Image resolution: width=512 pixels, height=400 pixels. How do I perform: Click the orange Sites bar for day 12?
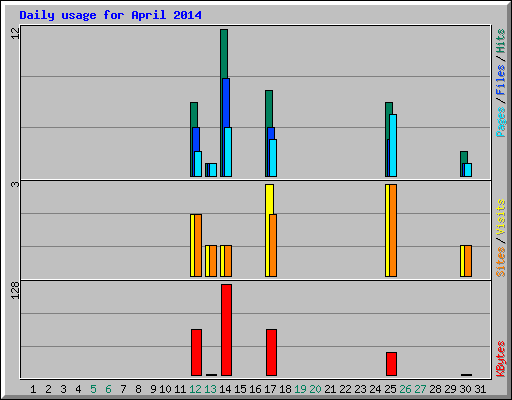pyautogui.click(x=198, y=245)
